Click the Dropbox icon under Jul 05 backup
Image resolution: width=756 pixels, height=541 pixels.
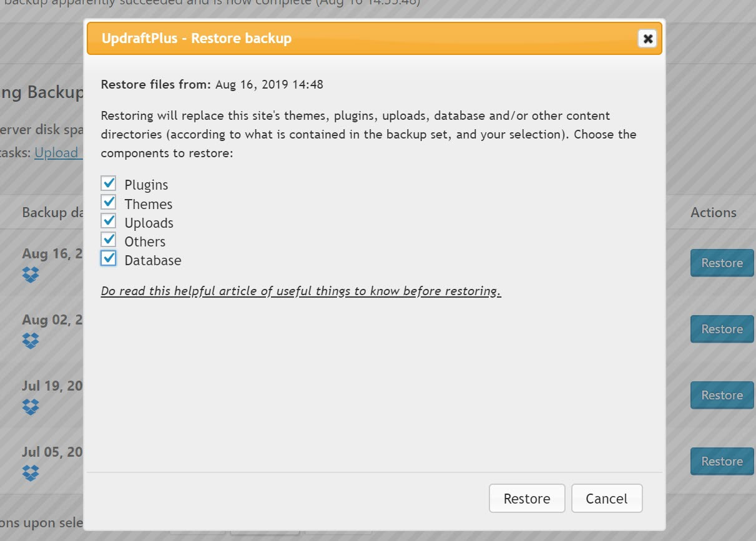tap(30, 473)
